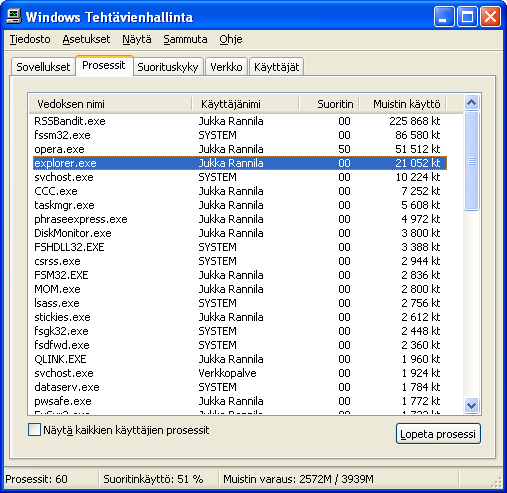
Task: Select svchost.exe using 10 224 kt
Action: (x=240, y=177)
